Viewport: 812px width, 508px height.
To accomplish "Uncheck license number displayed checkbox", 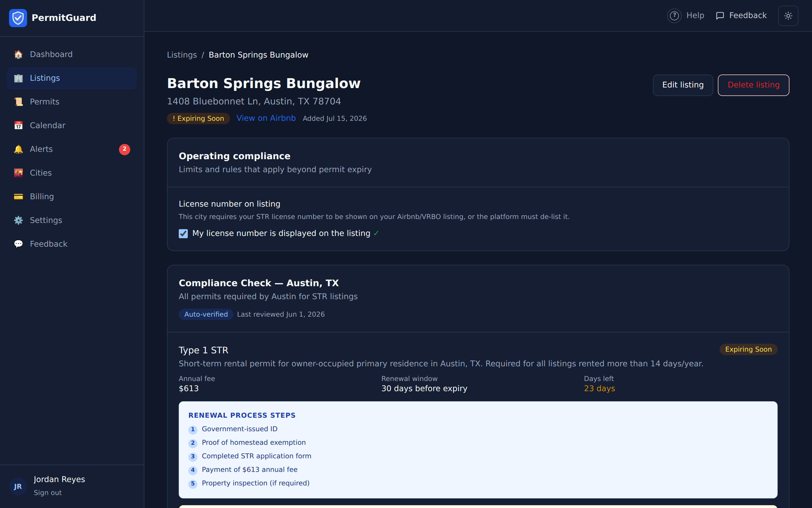I will [183, 233].
